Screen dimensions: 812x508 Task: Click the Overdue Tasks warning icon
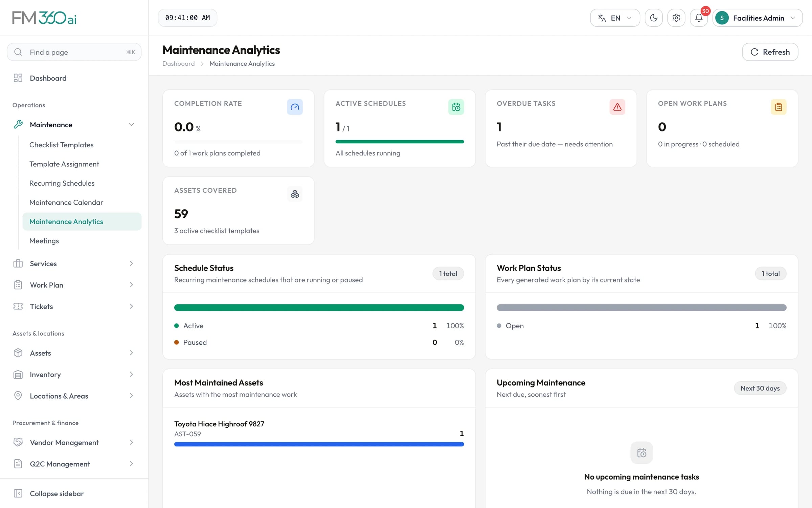pos(617,107)
